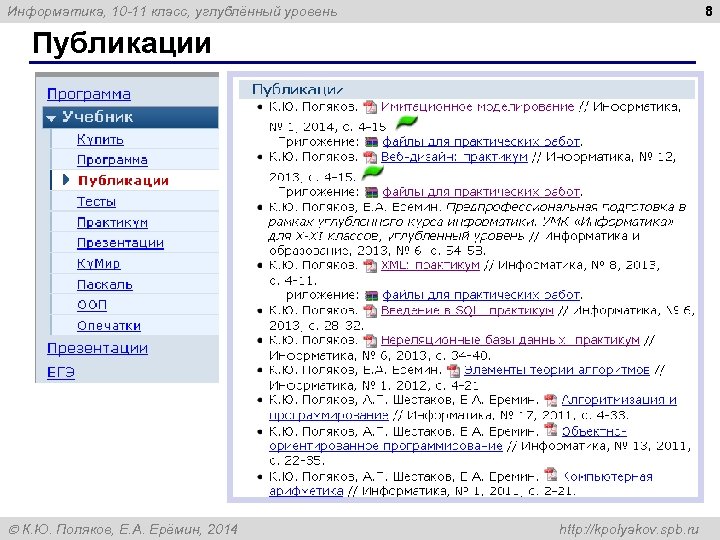Screen dimensions: 720x540
Task: Click green flag after 2013, с. 4-15
Action: (372, 173)
